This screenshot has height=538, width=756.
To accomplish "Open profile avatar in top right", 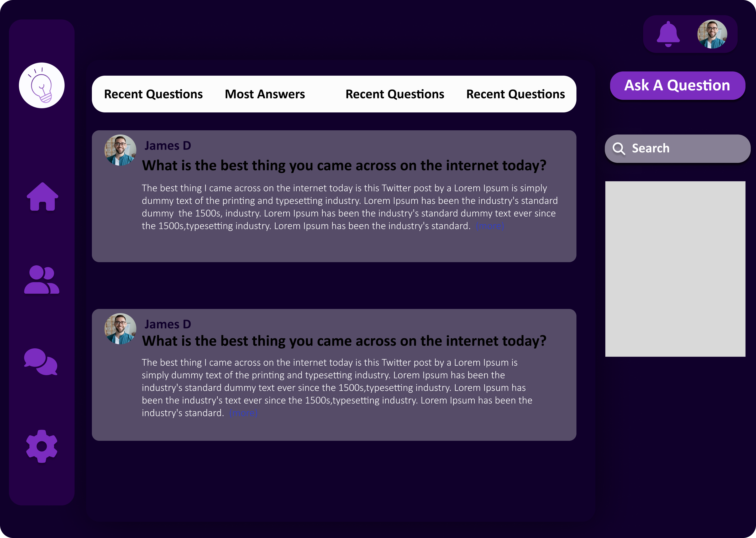I will pyautogui.click(x=712, y=34).
